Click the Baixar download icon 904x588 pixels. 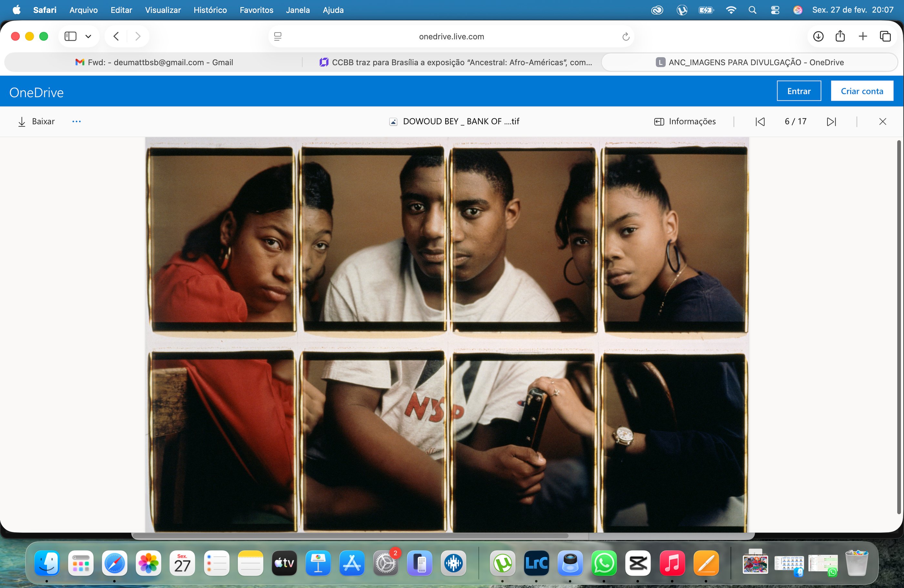click(x=22, y=121)
